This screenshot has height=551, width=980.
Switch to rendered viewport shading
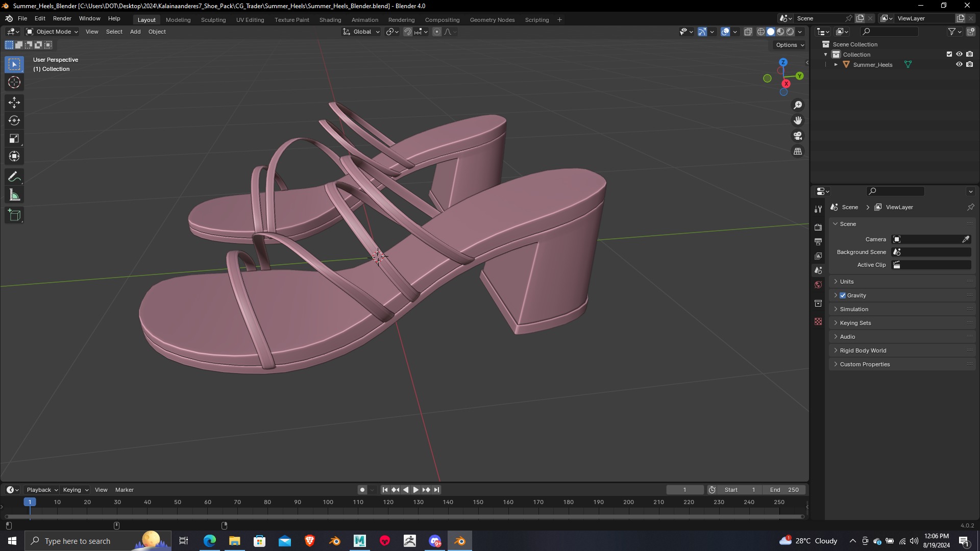(x=790, y=32)
